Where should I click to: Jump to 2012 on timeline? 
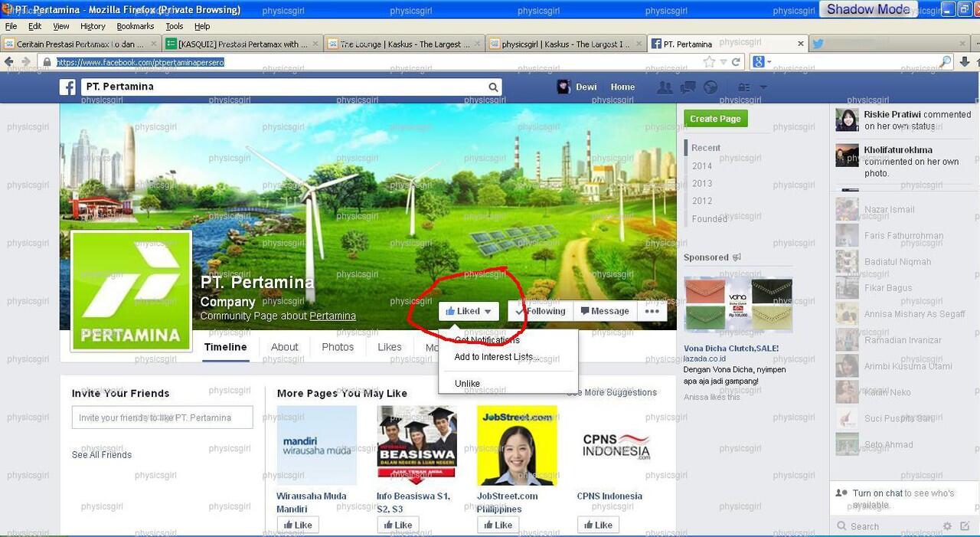point(702,201)
